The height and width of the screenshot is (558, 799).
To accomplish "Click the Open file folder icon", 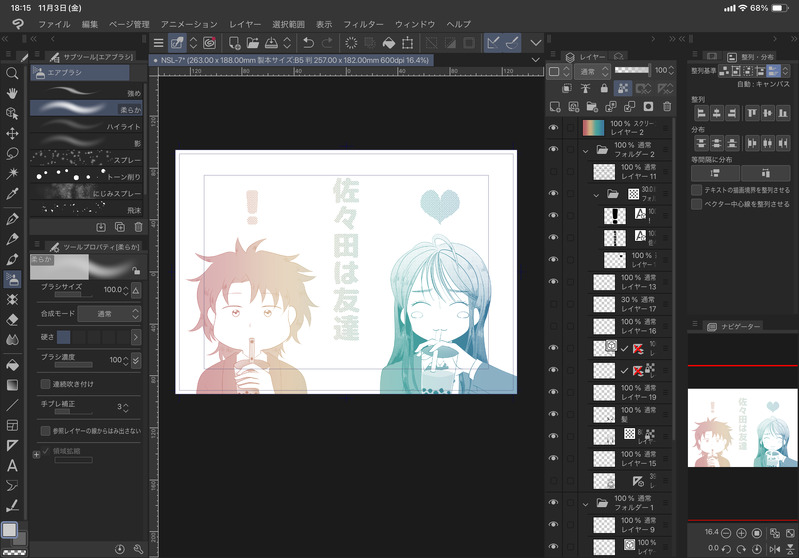I will coord(253,43).
